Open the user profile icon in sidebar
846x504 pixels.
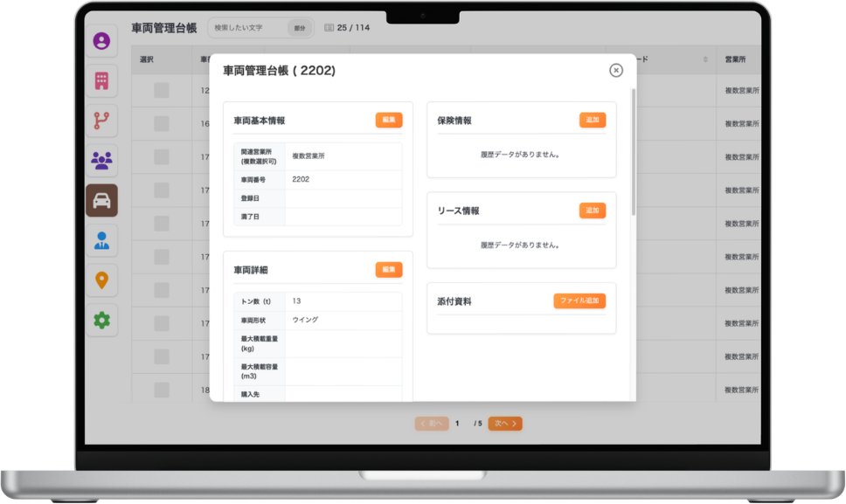pyautogui.click(x=101, y=41)
